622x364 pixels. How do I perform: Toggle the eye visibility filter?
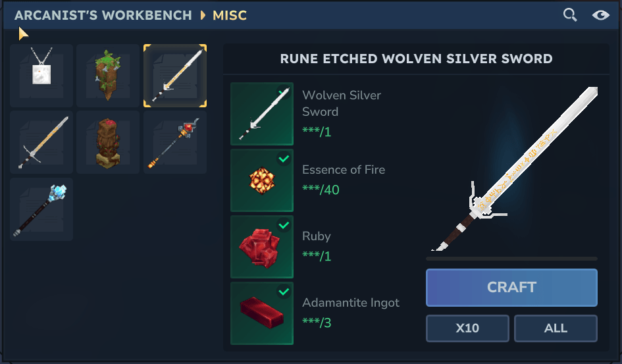(x=600, y=15)
